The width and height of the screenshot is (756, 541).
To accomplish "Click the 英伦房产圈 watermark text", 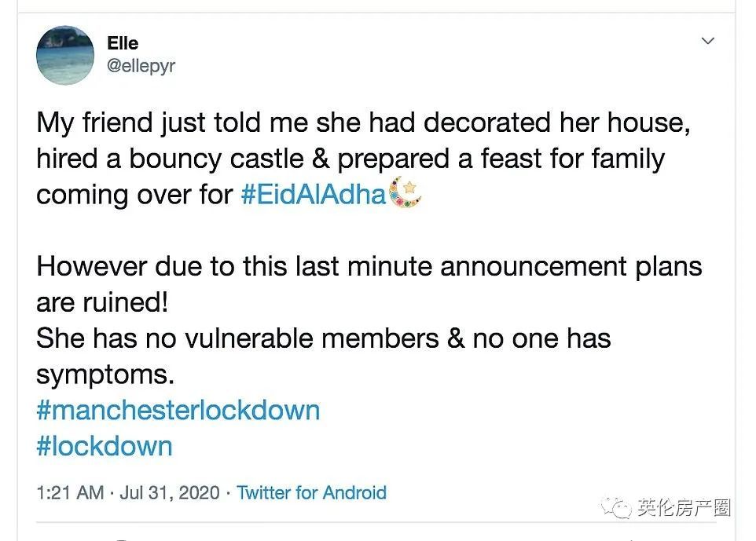I will pyautogui.click(x=683, y=508).
